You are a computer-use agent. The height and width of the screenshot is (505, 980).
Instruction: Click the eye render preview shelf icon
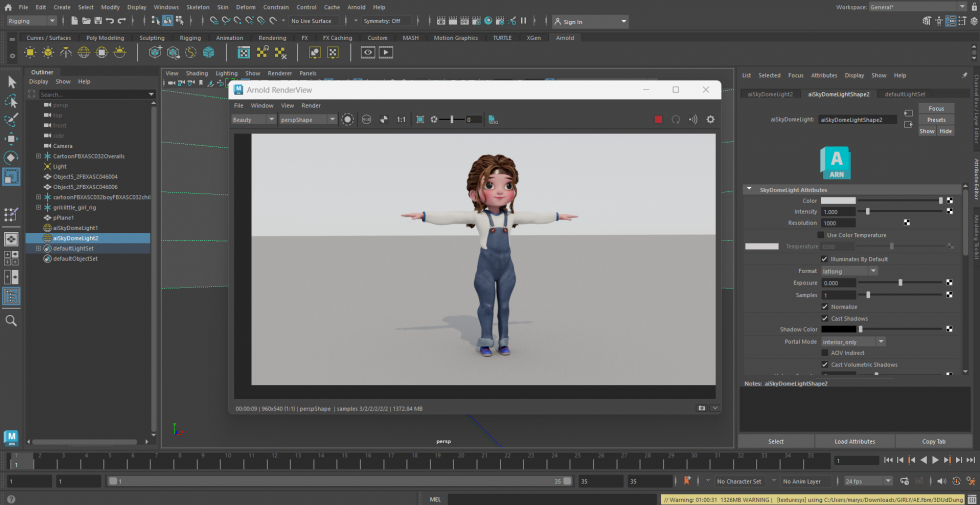coord(368,52)
